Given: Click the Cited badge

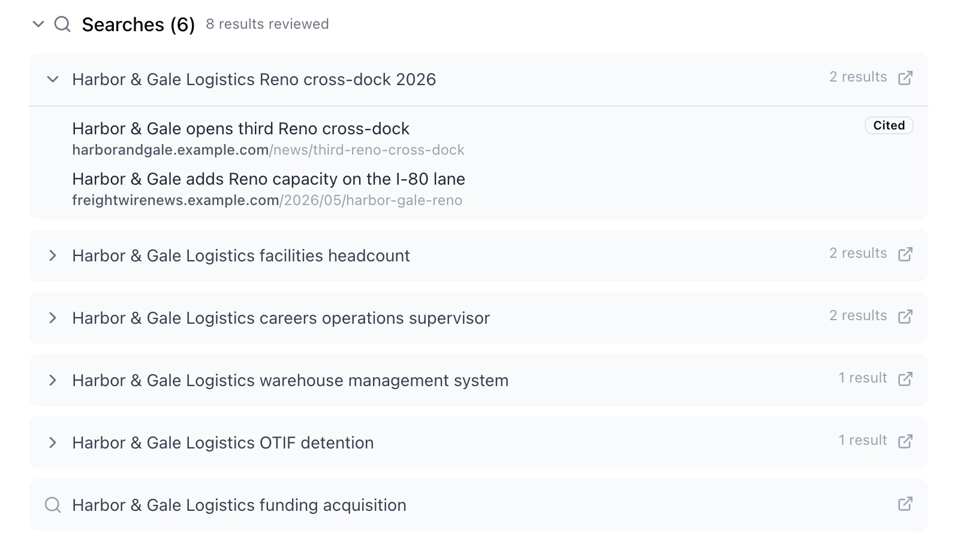Looking at the screenshot, I should (889, 125).
